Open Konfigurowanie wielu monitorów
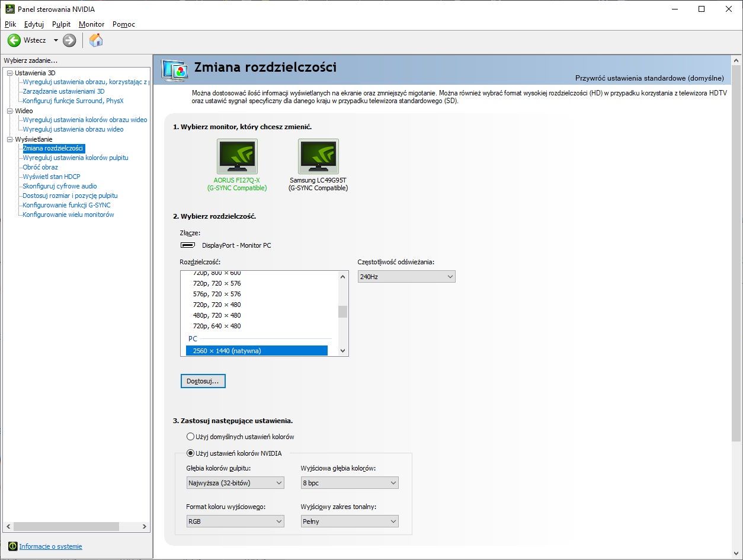The height and width of the screenshot is (560, 743). pos(68,215)
